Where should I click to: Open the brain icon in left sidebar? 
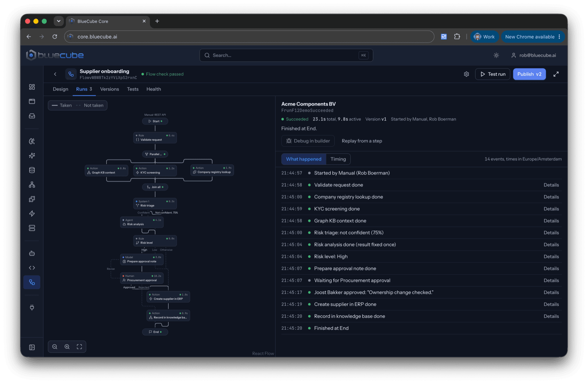(x=32, y=141)
